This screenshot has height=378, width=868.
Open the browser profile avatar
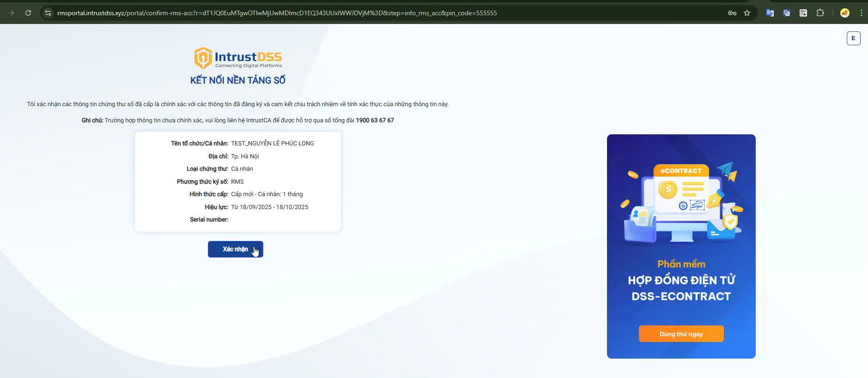(x=844, y=13)
